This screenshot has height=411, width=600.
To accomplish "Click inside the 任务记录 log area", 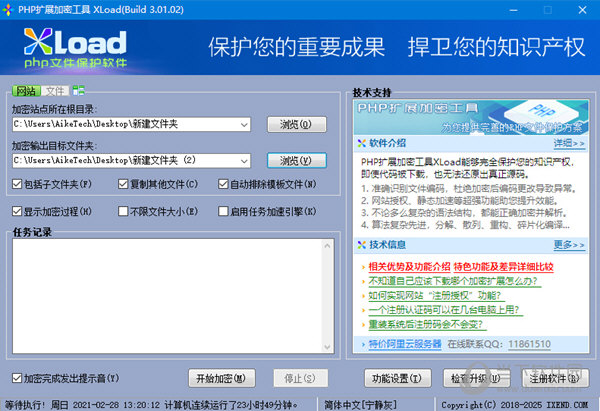I will (168, 296).
